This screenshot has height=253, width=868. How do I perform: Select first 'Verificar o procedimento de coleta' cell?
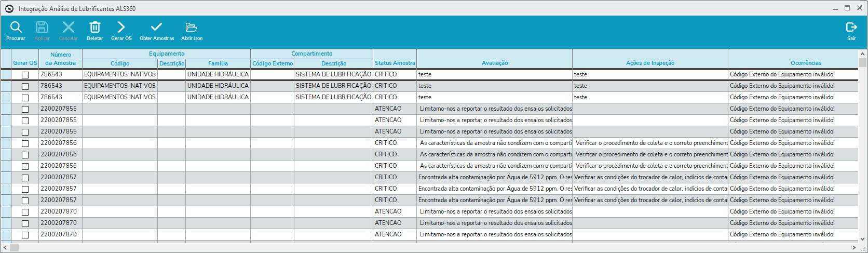pyautogui.click(x=650, y=143)
